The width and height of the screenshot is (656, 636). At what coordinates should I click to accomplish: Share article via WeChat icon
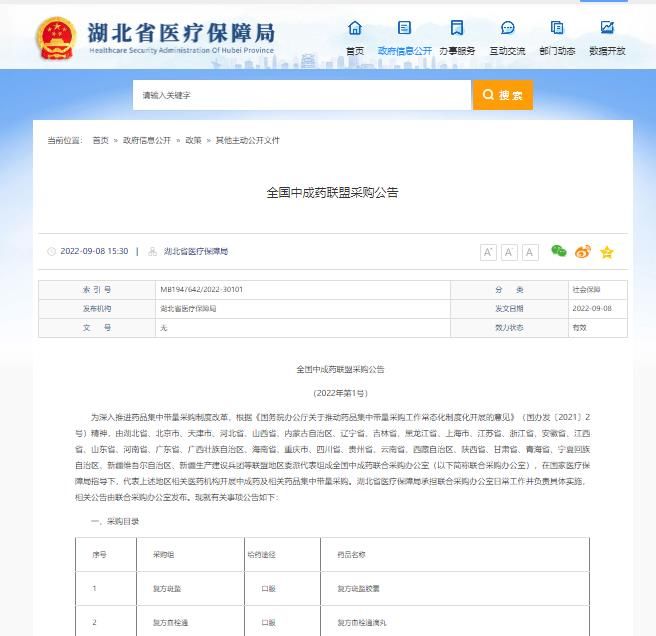click(559, 251)
